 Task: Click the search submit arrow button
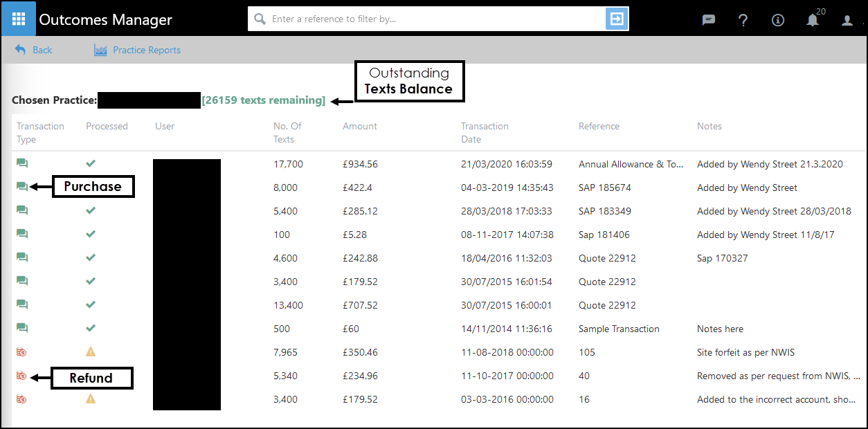(x=616, y=19)
